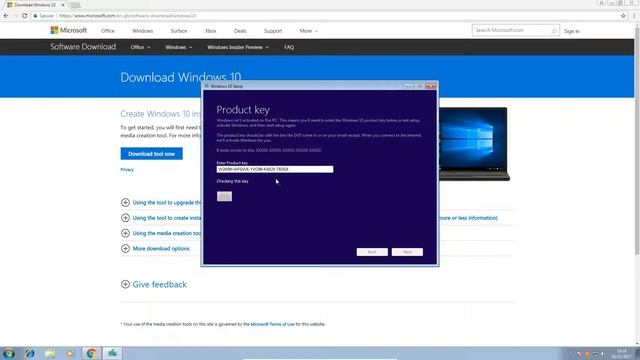
Task: Bookmark this page with the star icon
Action: tap(623, 16)
